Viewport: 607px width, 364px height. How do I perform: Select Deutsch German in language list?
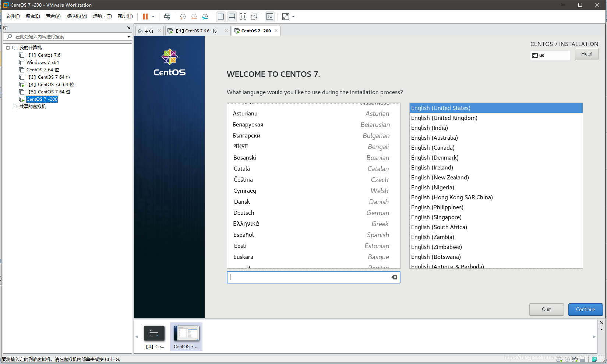(x=314, y=213)
